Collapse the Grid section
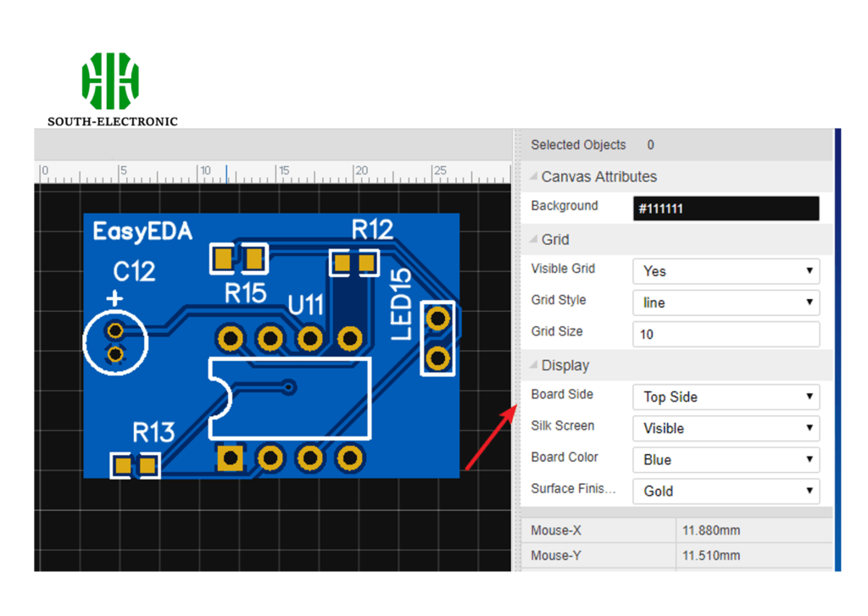868x616 pixels. 534,240
